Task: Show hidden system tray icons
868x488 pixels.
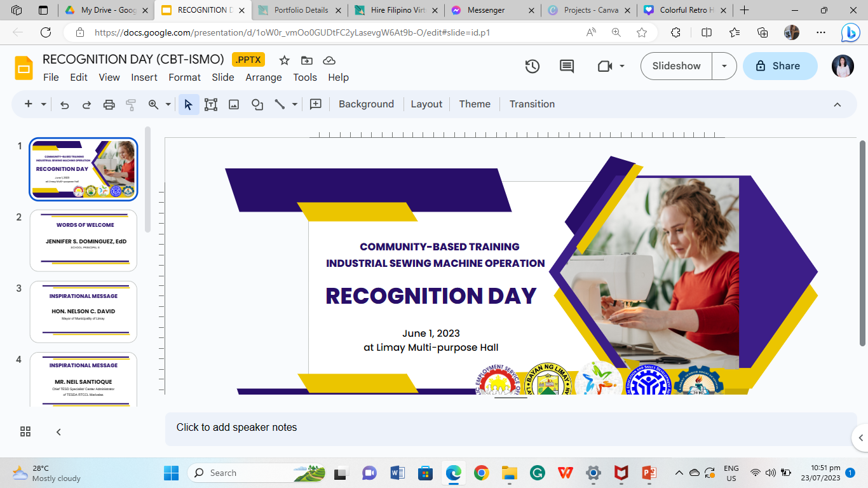Action: [679, 473]
